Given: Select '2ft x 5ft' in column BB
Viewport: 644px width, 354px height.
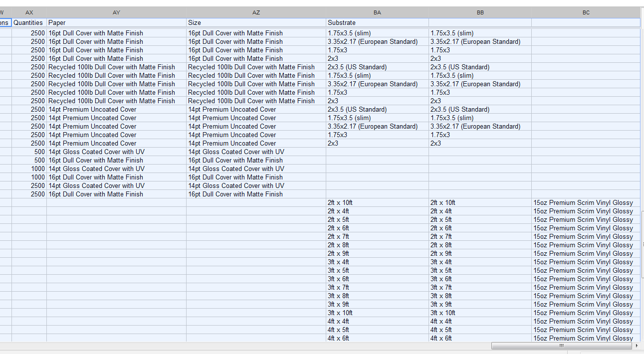Looking at the screenshot, I should [480, 219].
